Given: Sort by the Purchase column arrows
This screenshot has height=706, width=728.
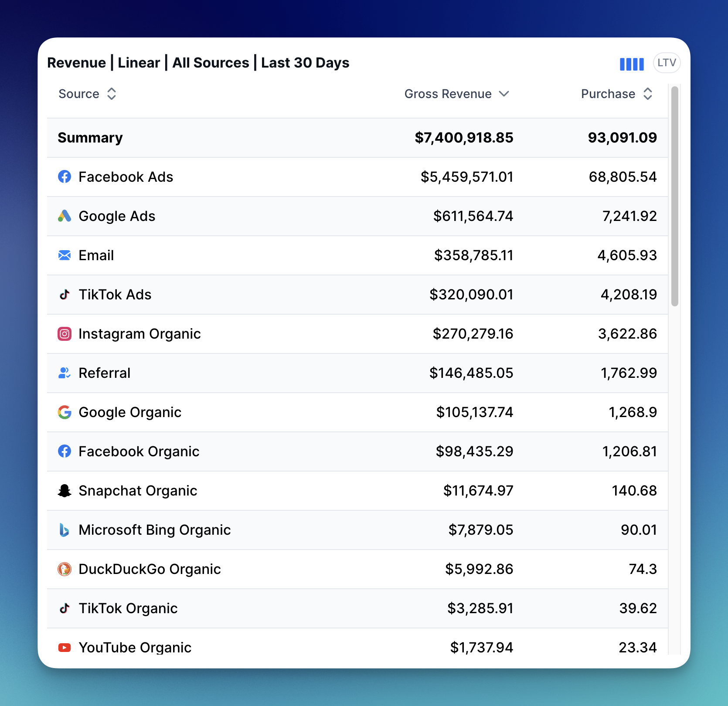Looking at the screenshot, I should (x=648, y=94).
